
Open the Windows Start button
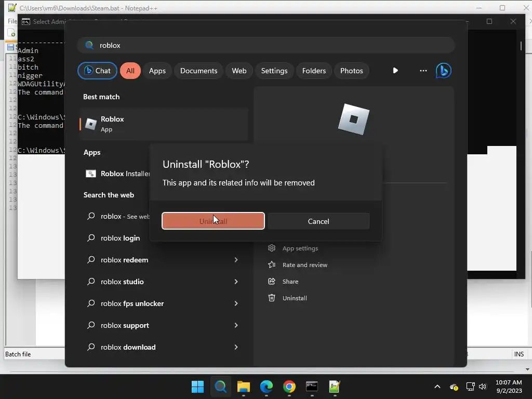tap(197, 387)
